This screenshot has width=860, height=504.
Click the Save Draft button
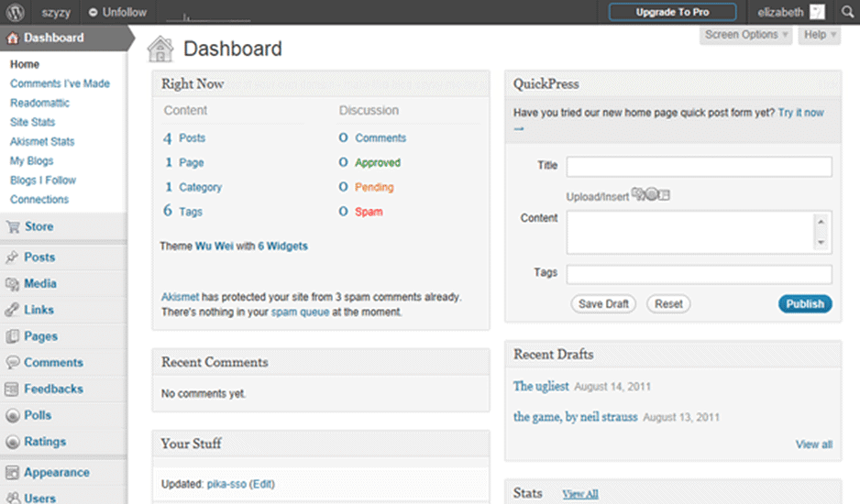[604, 304]
